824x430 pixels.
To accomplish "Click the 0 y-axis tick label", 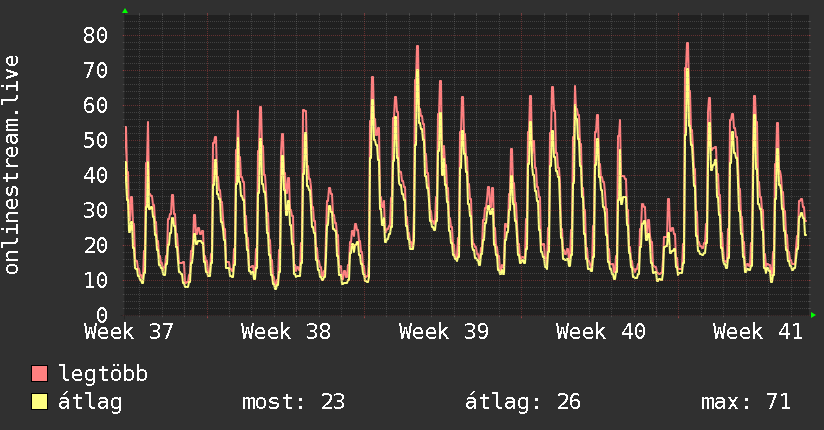I will pyautogui.click(x=102, y=315).
